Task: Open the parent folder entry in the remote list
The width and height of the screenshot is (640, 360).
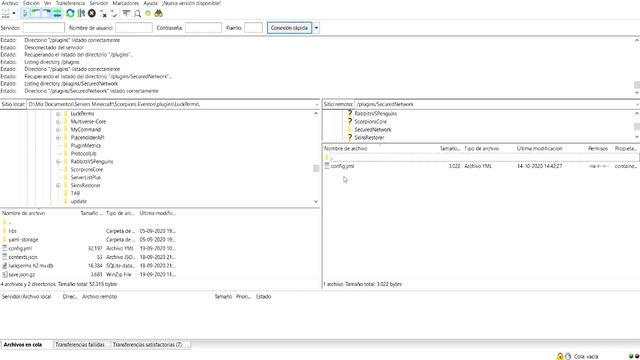Action: coord(329,158)
